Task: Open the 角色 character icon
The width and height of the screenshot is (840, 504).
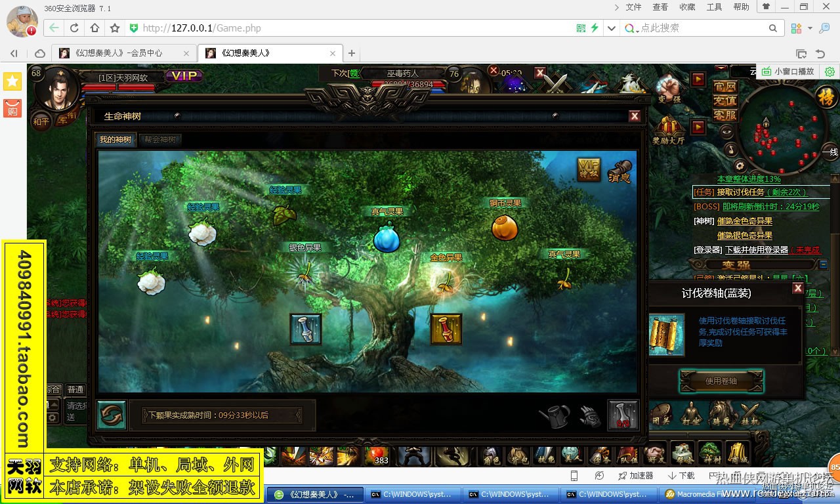Action: (x=491, y=455)
